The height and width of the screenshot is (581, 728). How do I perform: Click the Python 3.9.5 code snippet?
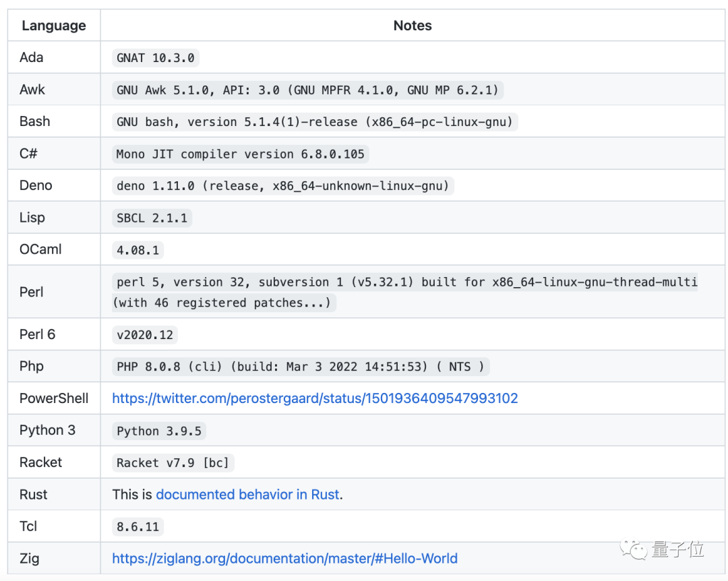tap(159, 431)
